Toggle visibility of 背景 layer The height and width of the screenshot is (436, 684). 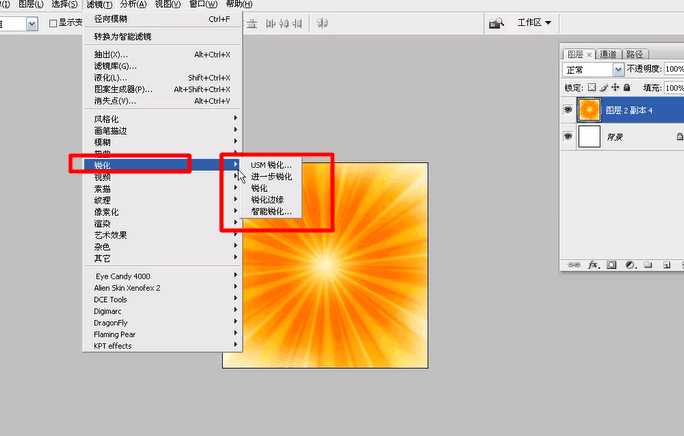click(569, 136)
